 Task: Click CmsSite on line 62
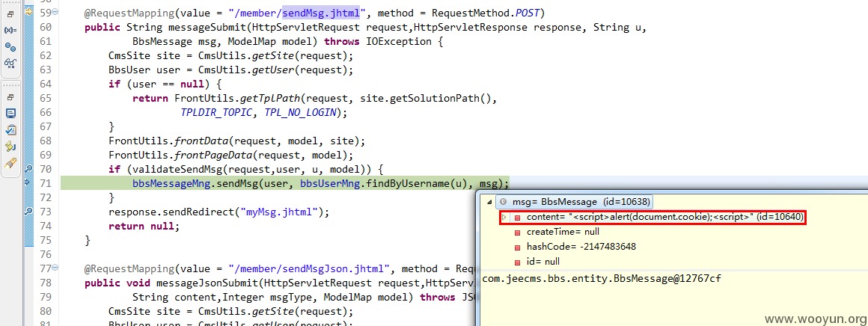click(129, 56)
